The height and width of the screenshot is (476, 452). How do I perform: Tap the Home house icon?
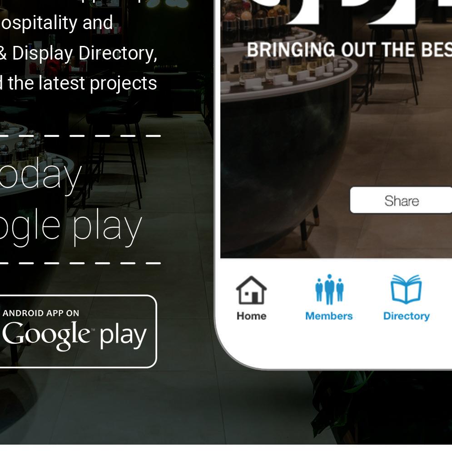click(251, 290)
